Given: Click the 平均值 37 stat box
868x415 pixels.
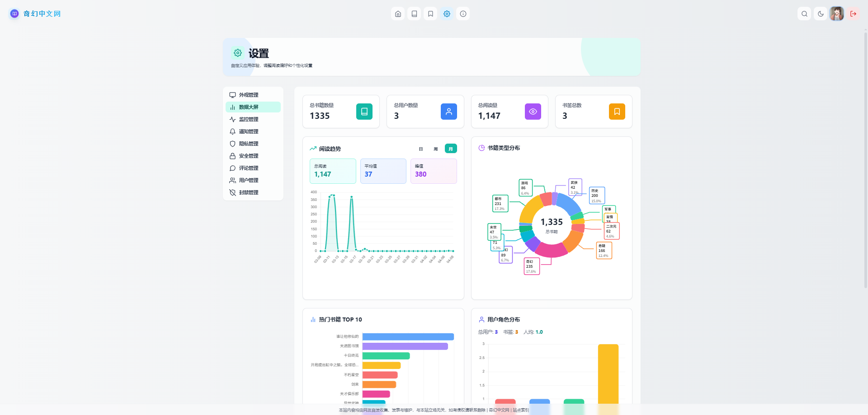Looking at the screenshot, I should tap(383, 171).
